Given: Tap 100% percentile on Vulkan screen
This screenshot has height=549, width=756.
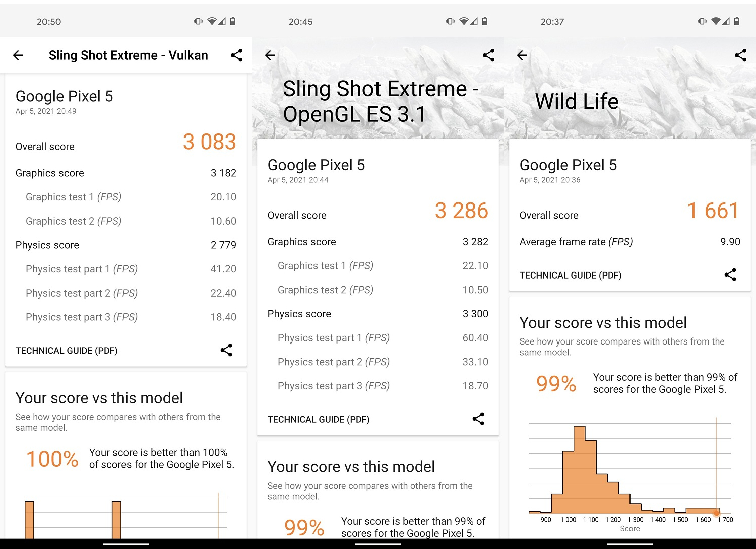Looking at the screenshot, I should click(x=52, y=459).
